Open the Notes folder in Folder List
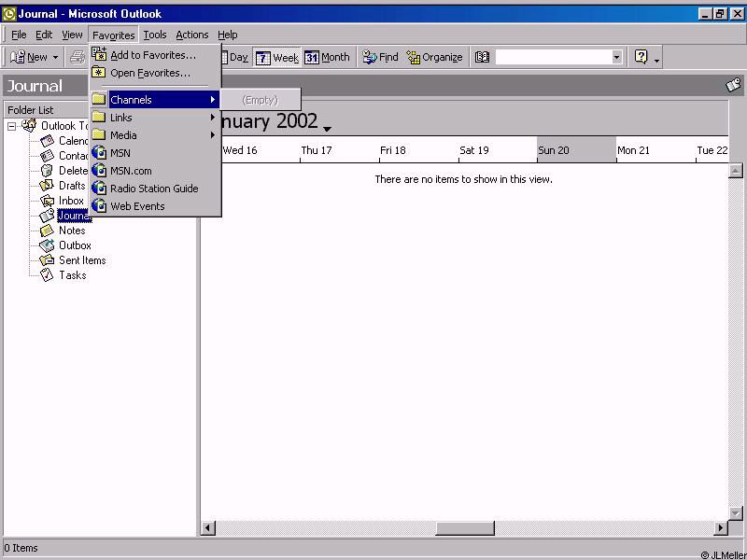 click(x=72, y=231)
